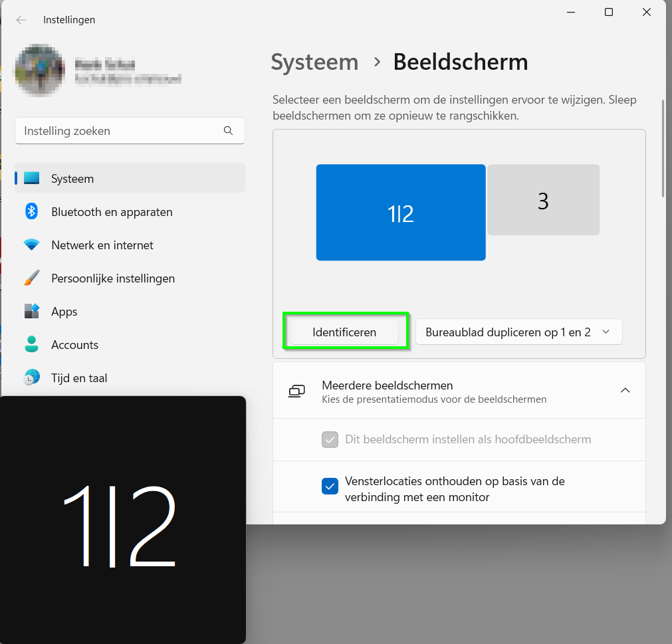Click the Netwerk en internet Wi-Fi icon
The width and height of the screenshot is (672, 644).
(x=32, y=245)
